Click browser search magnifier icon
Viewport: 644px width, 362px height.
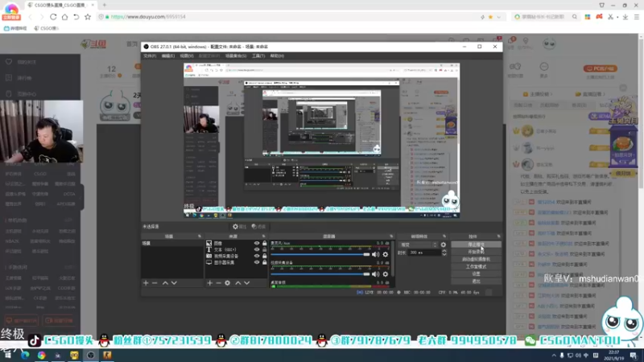(x=575, y=17)
